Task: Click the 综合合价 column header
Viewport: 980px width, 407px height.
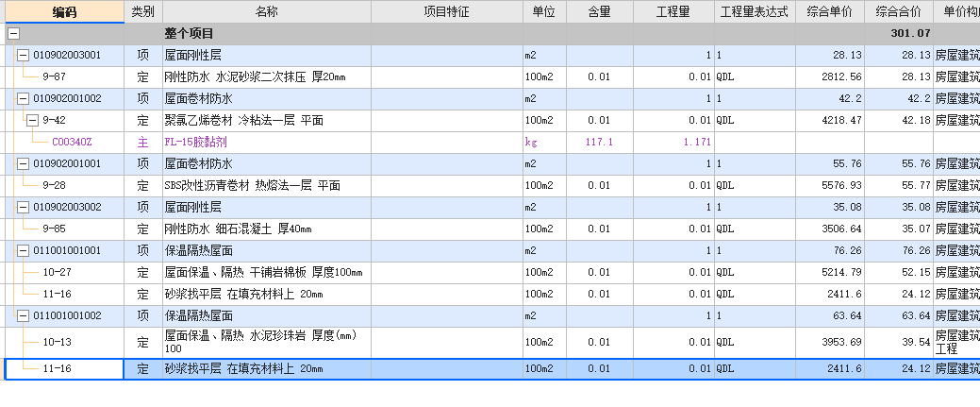Action: tap(899, 12)
